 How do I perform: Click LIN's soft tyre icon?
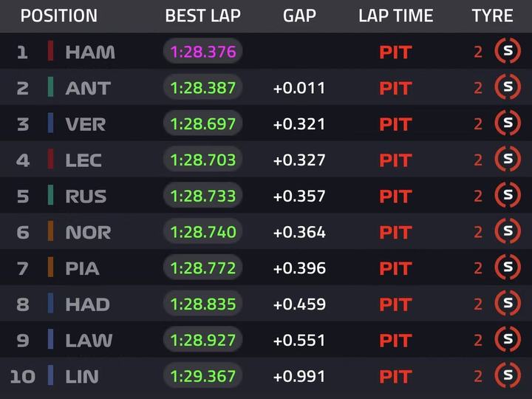pyautogui.click(x=508, y=375)
